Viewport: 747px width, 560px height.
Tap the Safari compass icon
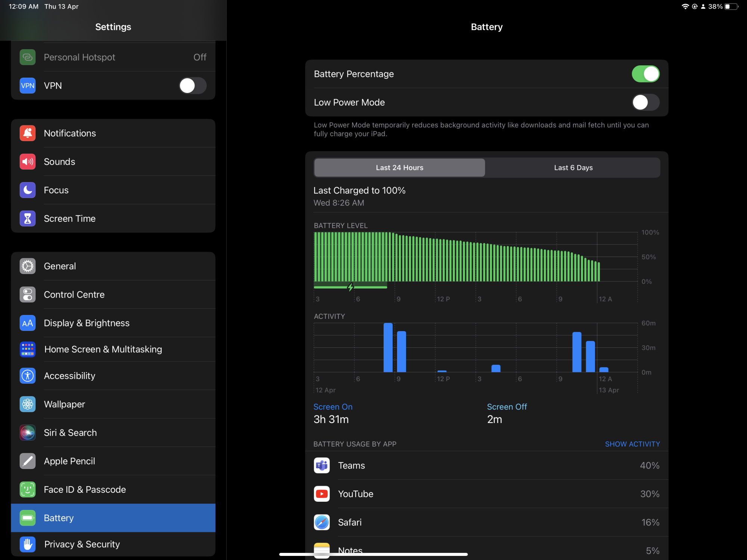click(322, 522)
